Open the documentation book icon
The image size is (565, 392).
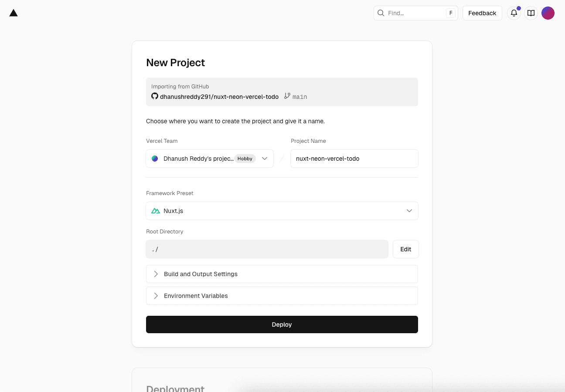pyautogui.click(x=531, y=13)
